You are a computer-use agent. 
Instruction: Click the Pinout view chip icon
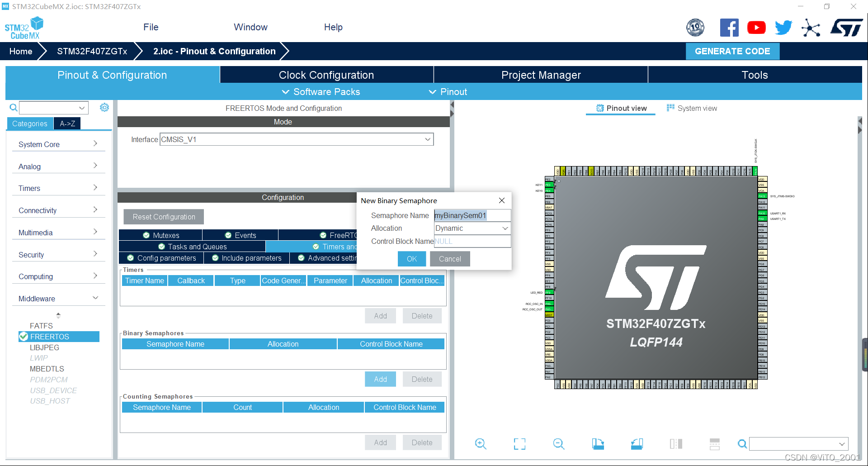[x=600, y=108]
